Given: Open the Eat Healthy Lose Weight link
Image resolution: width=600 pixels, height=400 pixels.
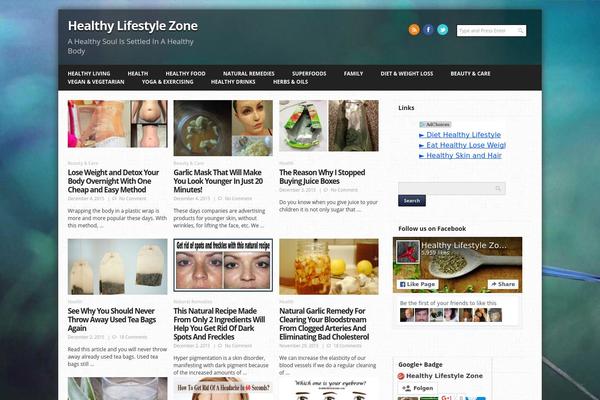Looking at the screenshot, I should coord(466,145).
